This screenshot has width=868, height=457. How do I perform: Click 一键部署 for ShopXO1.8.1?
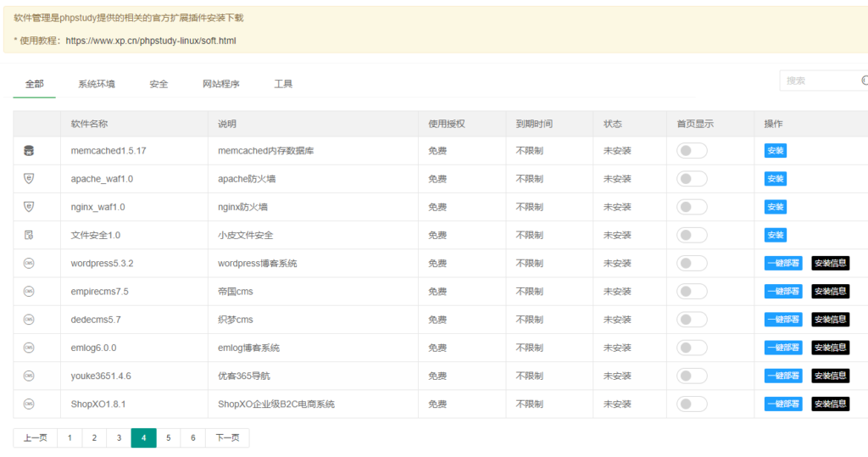pos(783,404)
